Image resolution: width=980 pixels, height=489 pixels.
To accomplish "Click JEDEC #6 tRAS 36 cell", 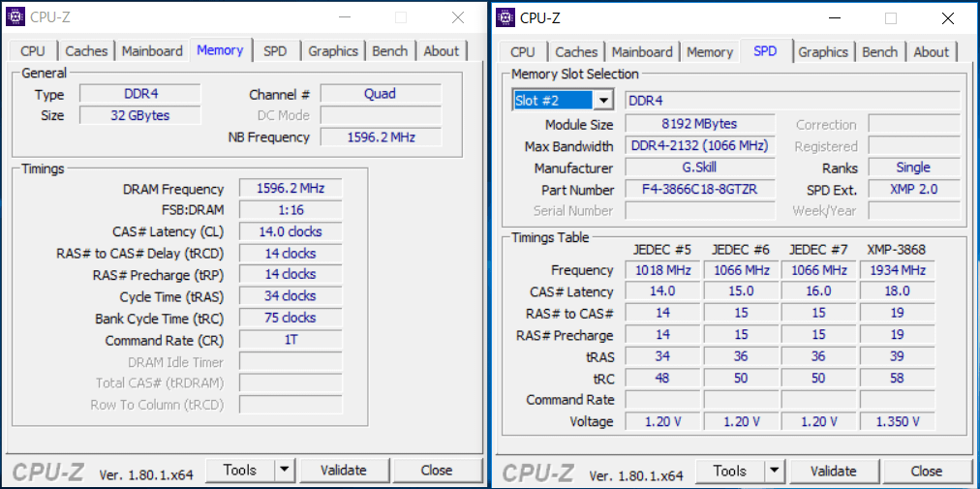I will pos(741,356).
